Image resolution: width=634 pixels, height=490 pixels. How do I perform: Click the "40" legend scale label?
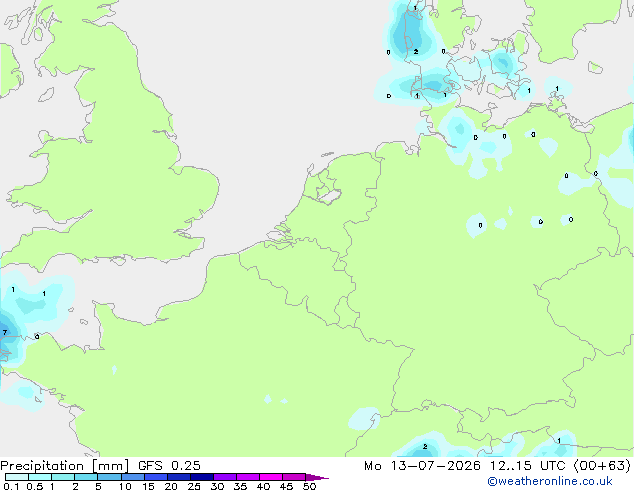click(x=263, y=486)
